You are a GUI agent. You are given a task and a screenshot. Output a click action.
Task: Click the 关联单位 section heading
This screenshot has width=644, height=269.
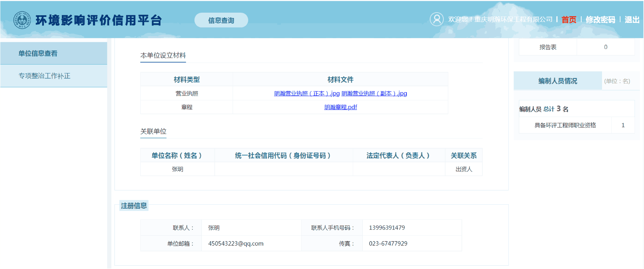(153, 131)
